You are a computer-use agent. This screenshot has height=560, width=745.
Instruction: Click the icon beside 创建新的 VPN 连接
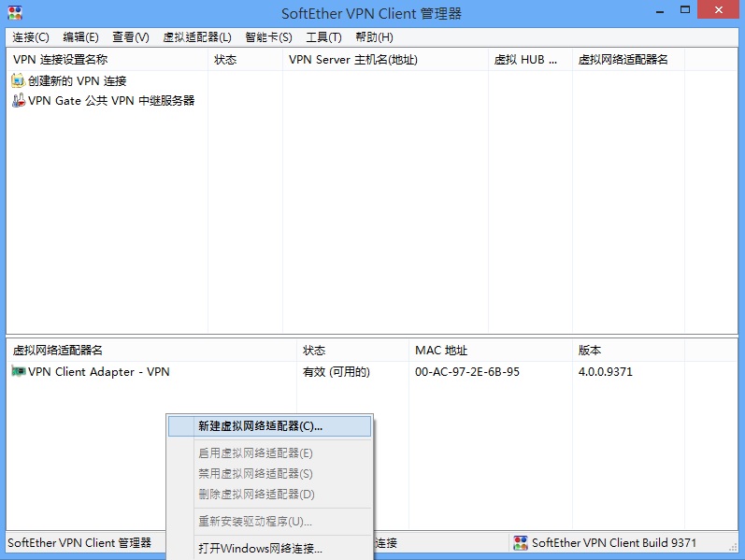18,80
